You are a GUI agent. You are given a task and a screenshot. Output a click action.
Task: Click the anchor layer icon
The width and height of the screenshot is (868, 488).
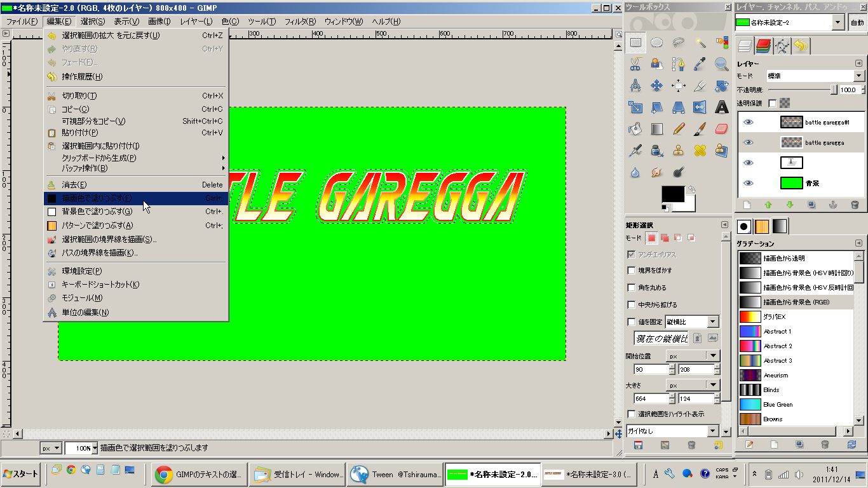[832, 205]
